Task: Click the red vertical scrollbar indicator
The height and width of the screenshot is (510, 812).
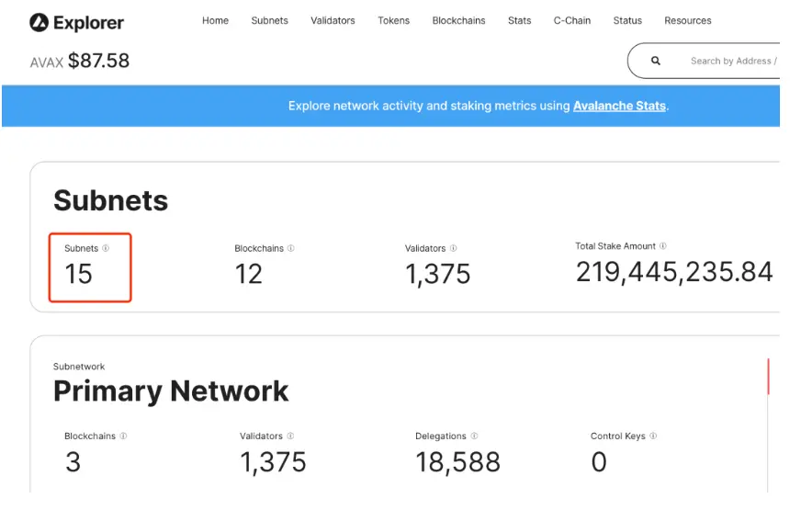Action: [768, 377]
